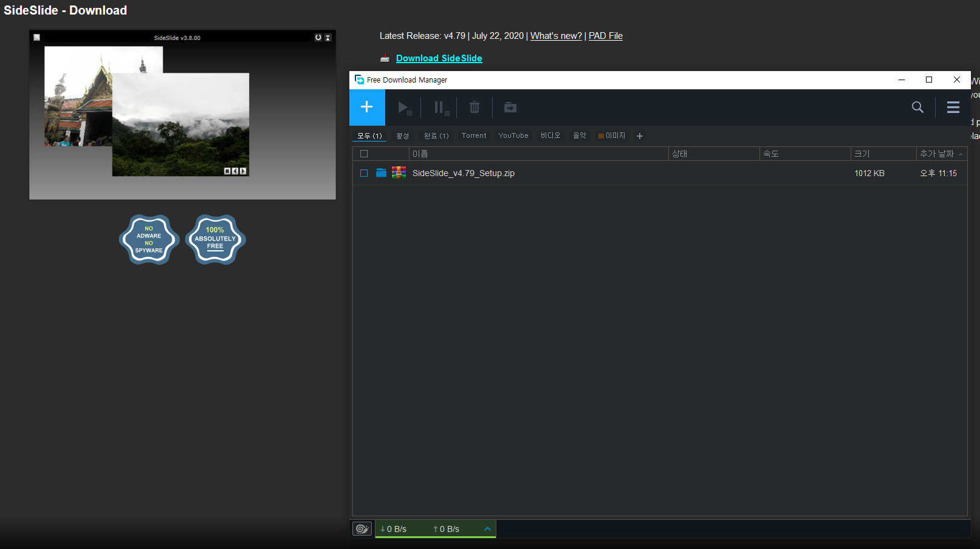Image resolution: width=980 pixels, height=549 pixels.
Task: Move the download using the folder-arrow icon
Action: click(x=510, y=107)
